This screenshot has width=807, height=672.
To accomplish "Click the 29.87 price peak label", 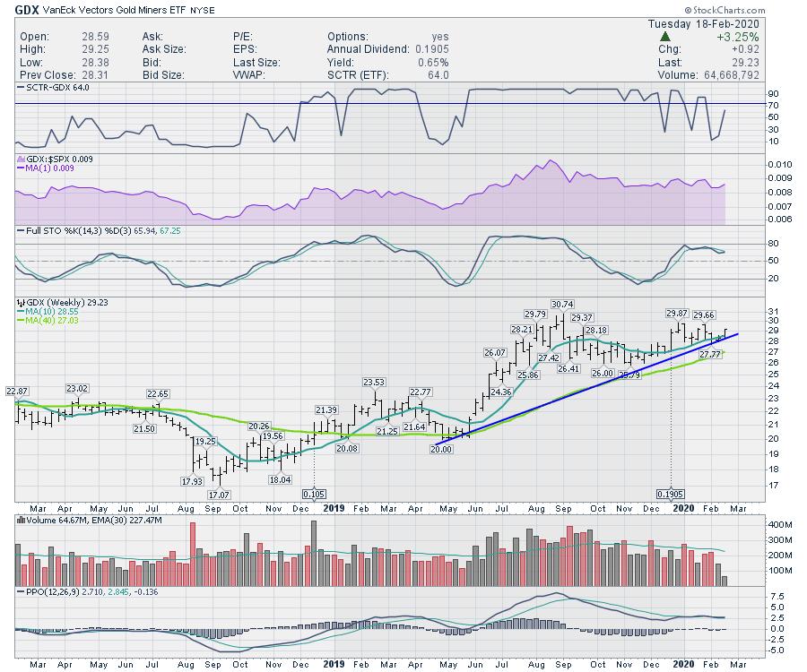I will coord(677,313).
